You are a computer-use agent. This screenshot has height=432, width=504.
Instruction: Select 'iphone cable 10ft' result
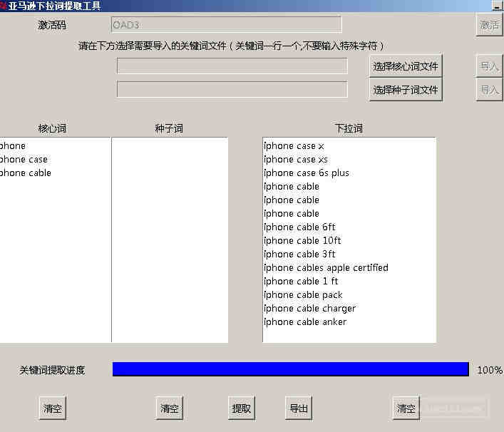302,240
